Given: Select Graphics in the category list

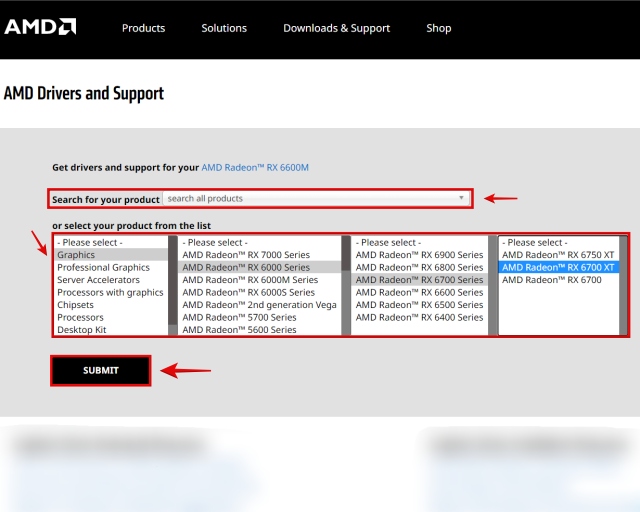Looking at the screenshot, I should (111, 255).
